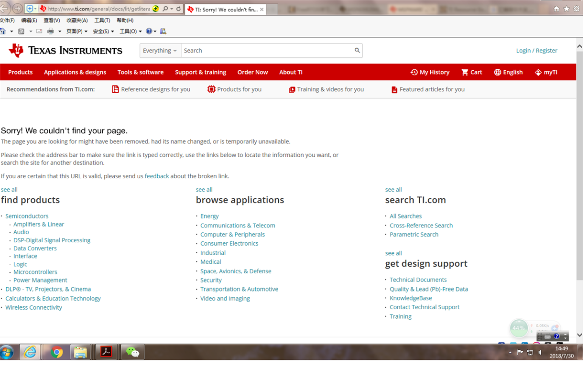Click the feedback link
This screenshot has width=588, height=367.
pos(157,176)
